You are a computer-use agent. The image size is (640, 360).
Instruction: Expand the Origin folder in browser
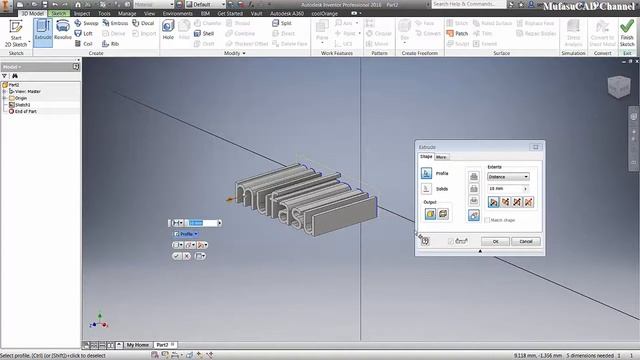coord(4,98)
